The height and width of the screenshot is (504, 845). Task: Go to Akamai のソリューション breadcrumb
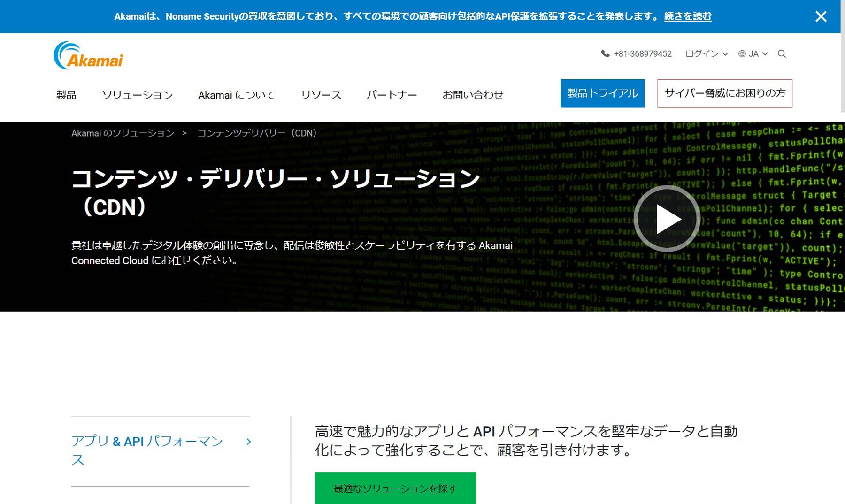[123, 133]
